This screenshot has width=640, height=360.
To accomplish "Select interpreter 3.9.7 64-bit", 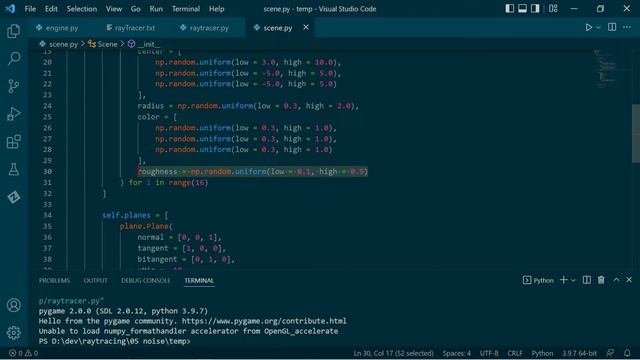I will click(579, 353).
